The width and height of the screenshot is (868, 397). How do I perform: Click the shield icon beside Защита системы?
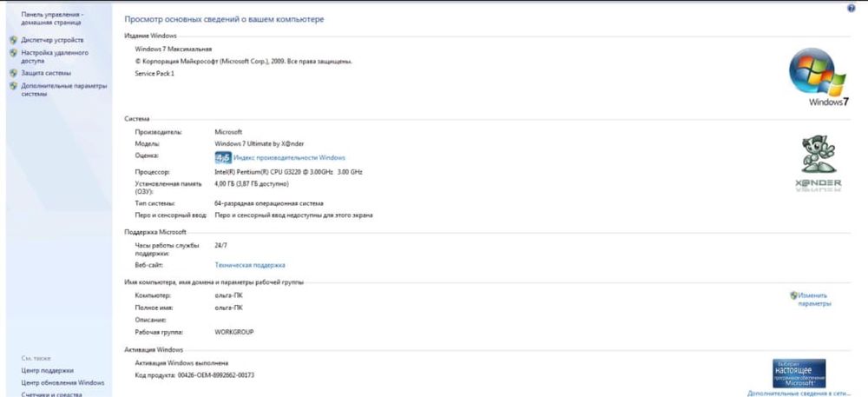(x=13, y=72)
